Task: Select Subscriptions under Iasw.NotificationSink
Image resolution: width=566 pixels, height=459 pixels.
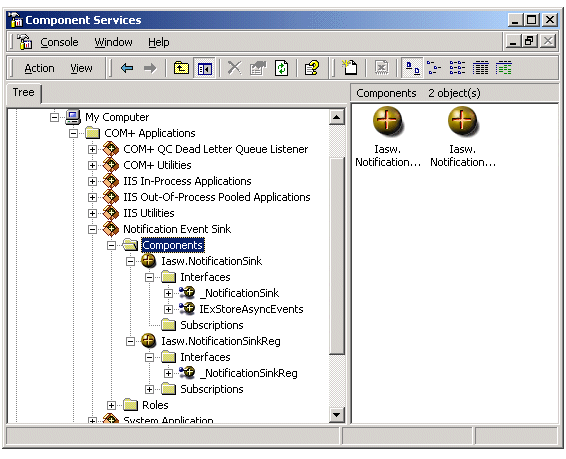Action: point(212,325)
